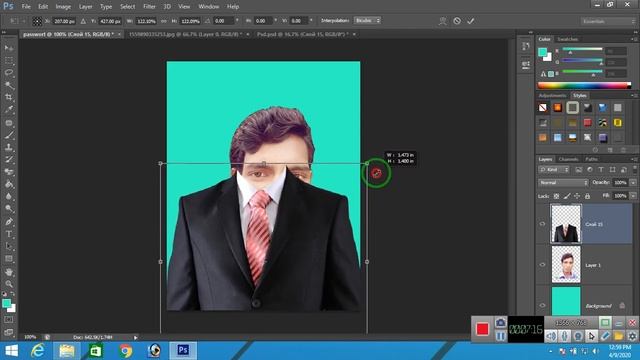Open the Opacity slider dropdown arrow
This screenshot has width=640, height=360.
coord(633,182)
